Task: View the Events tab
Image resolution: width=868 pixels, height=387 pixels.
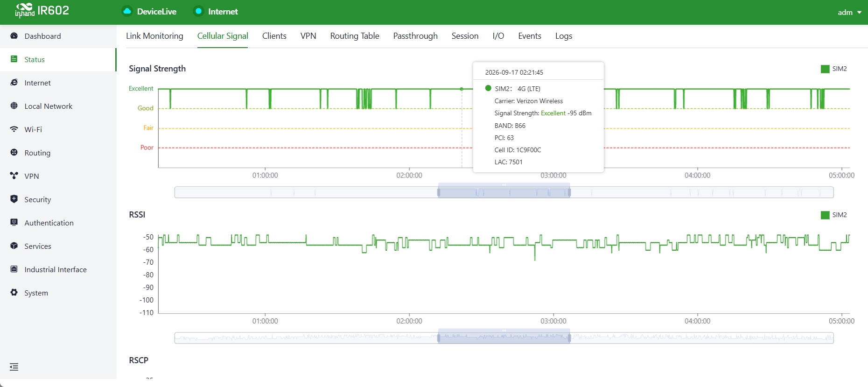Action: coord(530,36)
